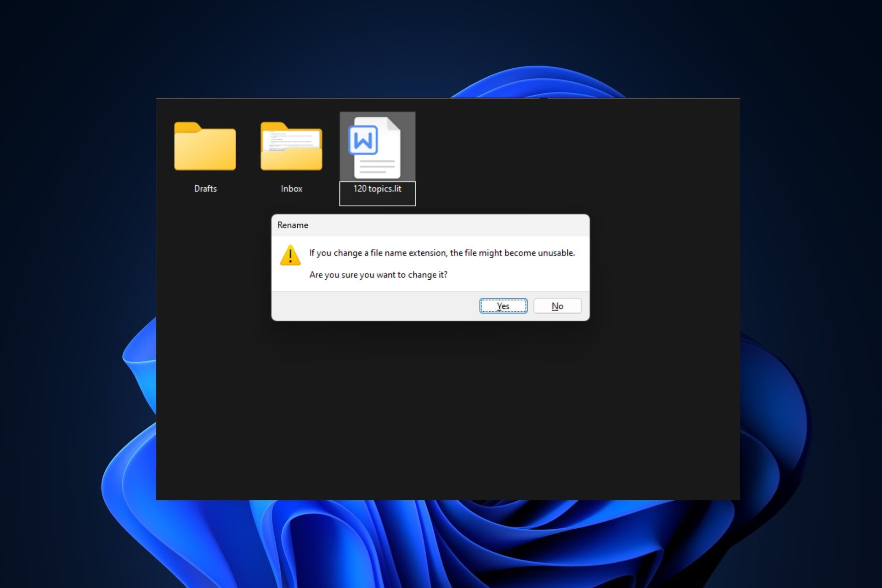Image resolution: width=882 pixels, height=588 pixels.
Task: Click the 'Are you sure' confirmation text
Action: 379,274
